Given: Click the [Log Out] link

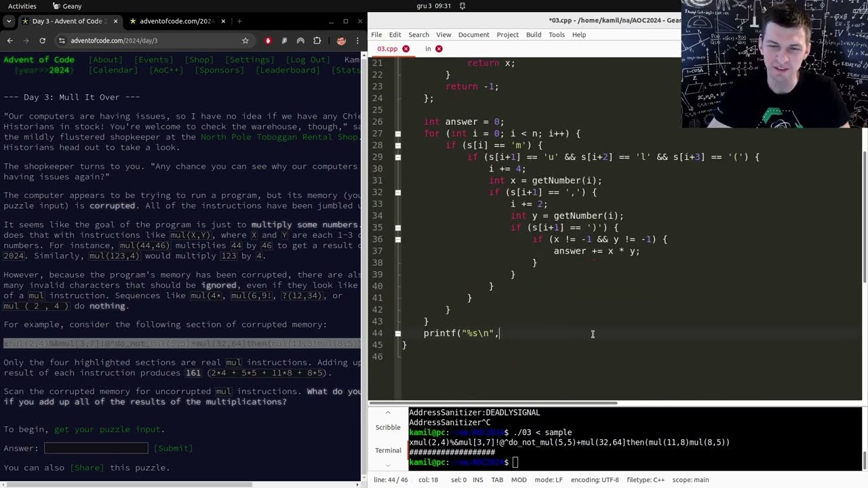Looking at the screenshot, I should [x=309, y=60].
